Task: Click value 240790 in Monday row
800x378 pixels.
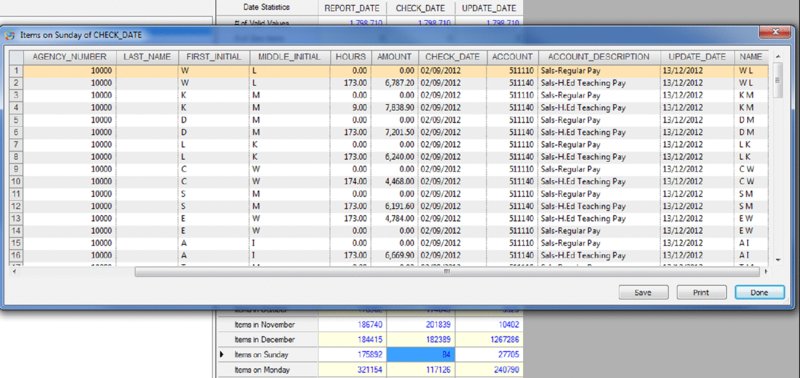Action: [x=489, y=369]
